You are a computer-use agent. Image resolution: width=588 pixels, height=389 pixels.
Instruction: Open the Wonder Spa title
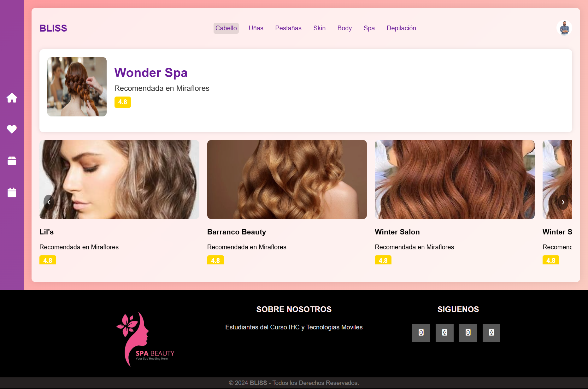[x=151, y=73]
